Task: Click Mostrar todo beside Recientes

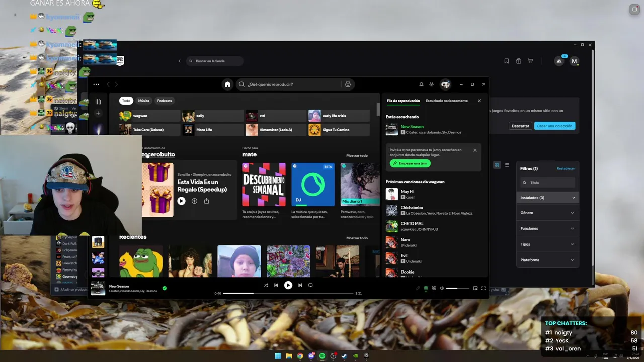Action: 357,238
